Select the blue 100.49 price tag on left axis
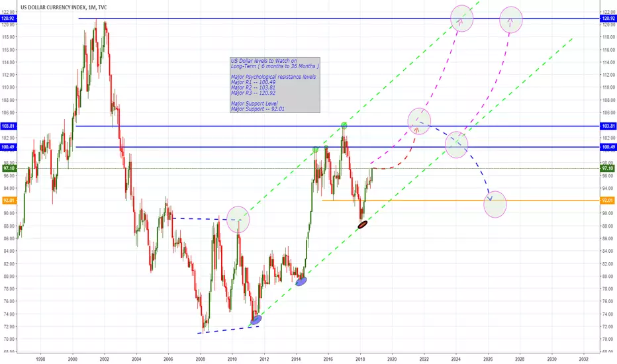The image size is (617, 364). pyautogui.click(x=8, y=147)
